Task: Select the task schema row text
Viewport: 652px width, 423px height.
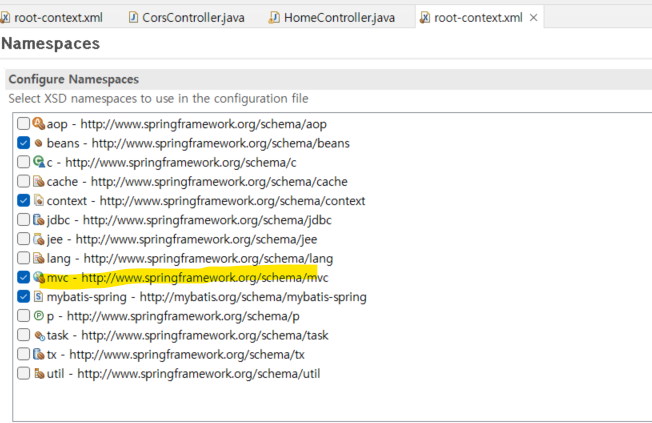Action: (188, 335)
